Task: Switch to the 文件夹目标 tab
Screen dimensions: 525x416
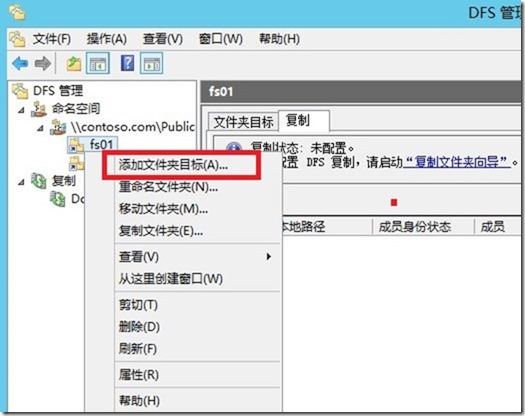Action: click(x=243, y=122)
